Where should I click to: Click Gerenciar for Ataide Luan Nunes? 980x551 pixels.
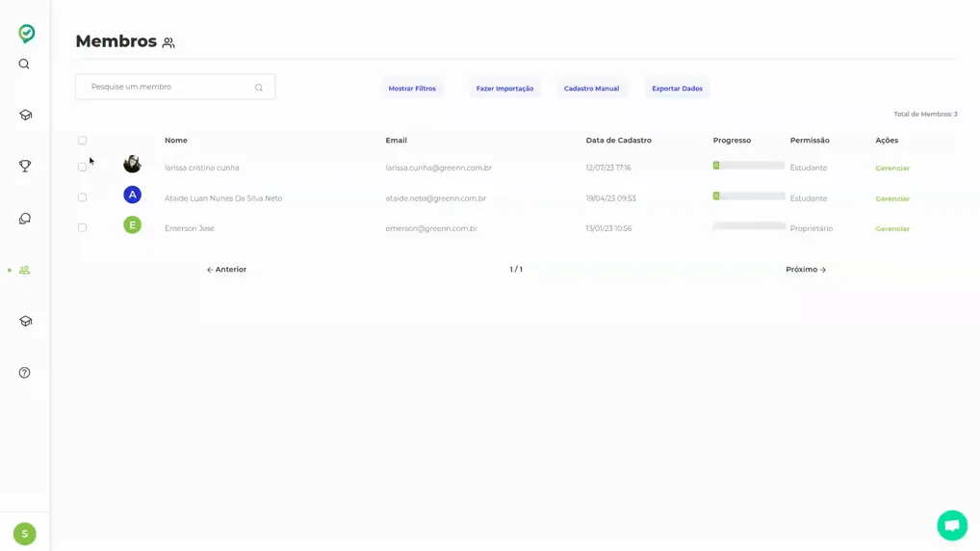pos(892,198)
